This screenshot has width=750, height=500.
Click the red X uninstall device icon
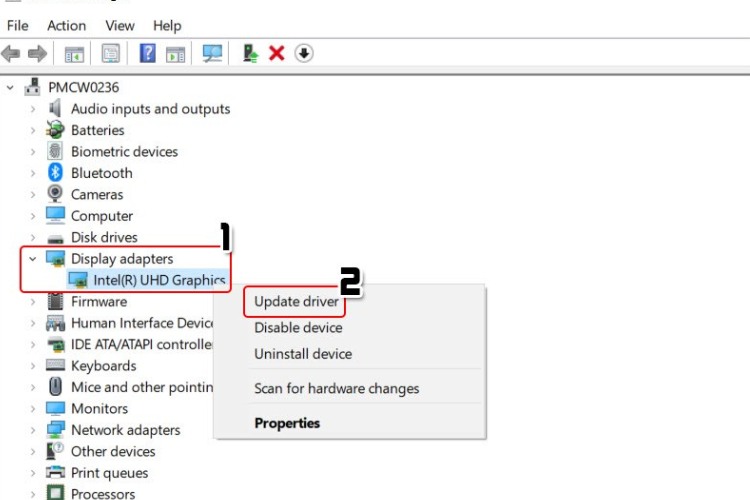click(277, 53)
